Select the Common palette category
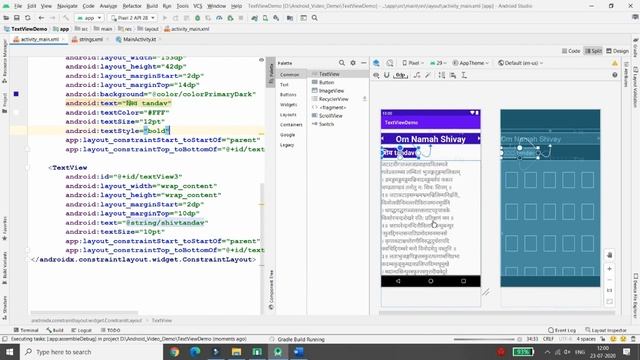This screenshot has width=640, height=360. click(x=289, y=75)
